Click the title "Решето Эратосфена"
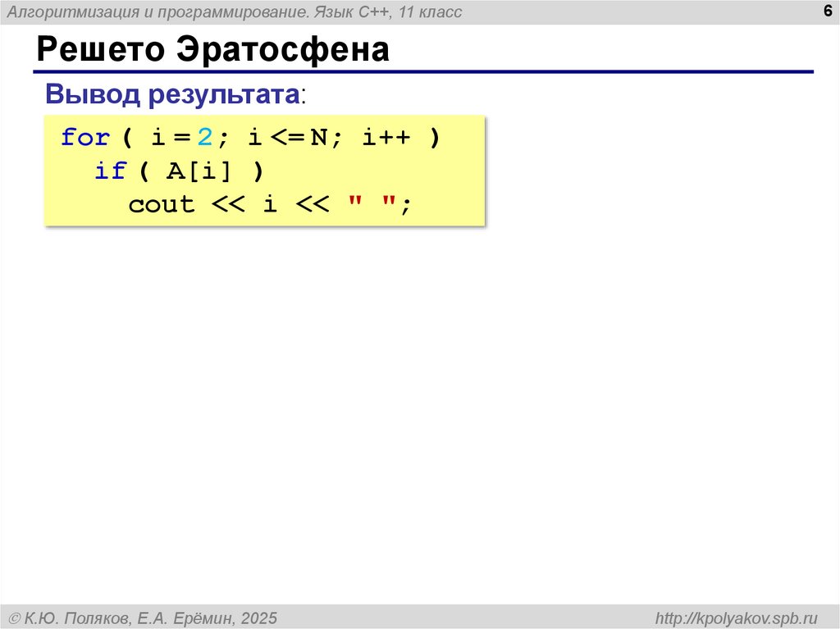This screenshot has height=629, width=840. tap(212, 50)
